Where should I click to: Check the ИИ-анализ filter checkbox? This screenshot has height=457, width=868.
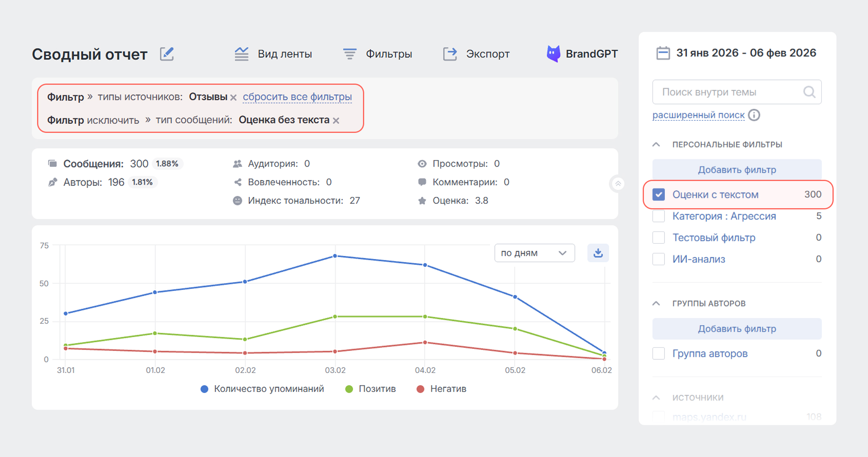(x=658, y=259)
